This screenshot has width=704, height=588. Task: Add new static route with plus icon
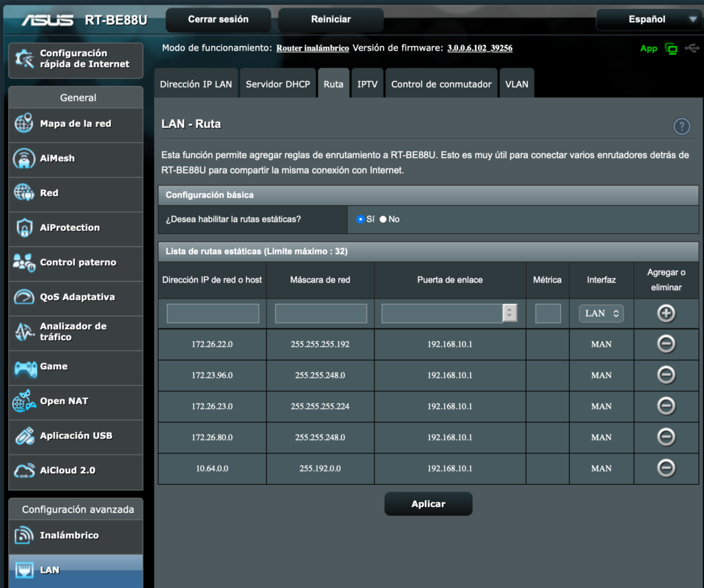(666, 314)
